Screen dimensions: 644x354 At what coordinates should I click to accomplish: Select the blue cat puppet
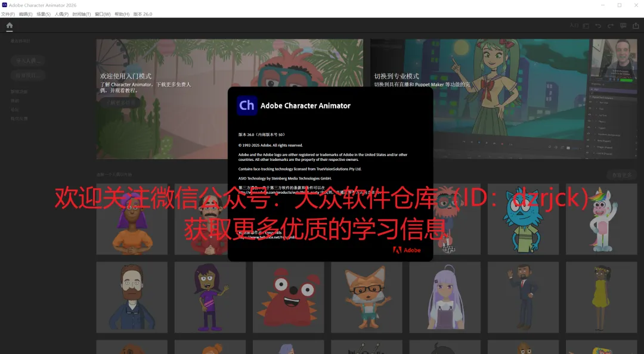pos(523,219)
